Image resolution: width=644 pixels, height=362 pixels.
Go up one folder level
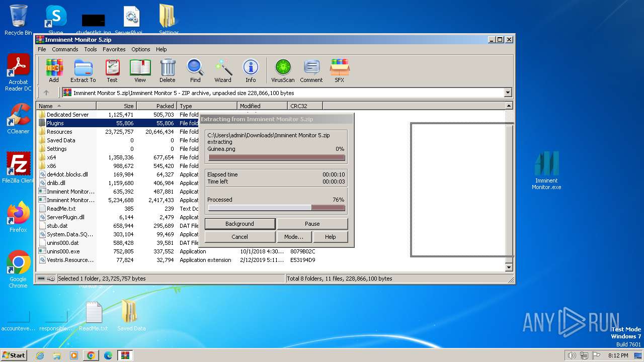(x=46, y=93)
